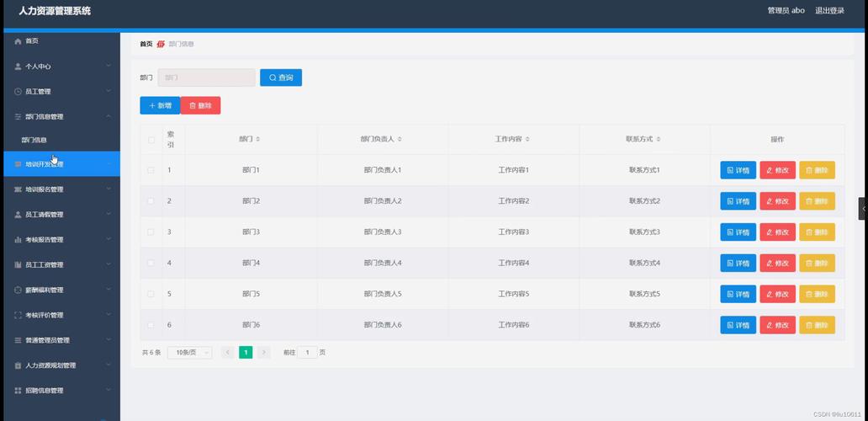Click the person icon for 个人中心
The height and width of the screenshot is (421, 868).
click(18, 67)
